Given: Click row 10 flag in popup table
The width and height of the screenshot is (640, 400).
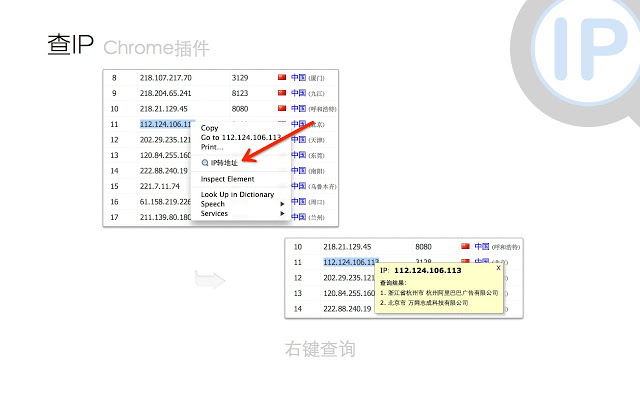Looking at the screenshot, I should (x=465, y=246).
